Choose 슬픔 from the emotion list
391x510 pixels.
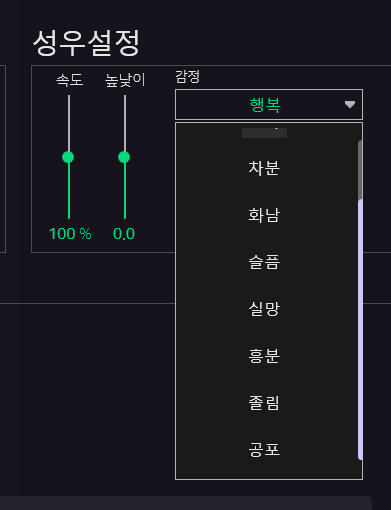pyautogui.click(x=264, y=262)
